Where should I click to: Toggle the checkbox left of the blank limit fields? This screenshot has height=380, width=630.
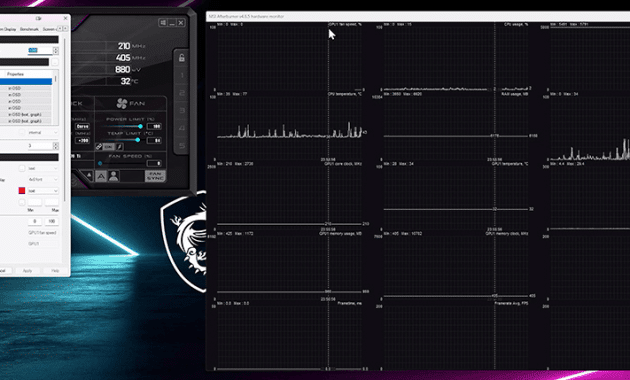point(22,202)
